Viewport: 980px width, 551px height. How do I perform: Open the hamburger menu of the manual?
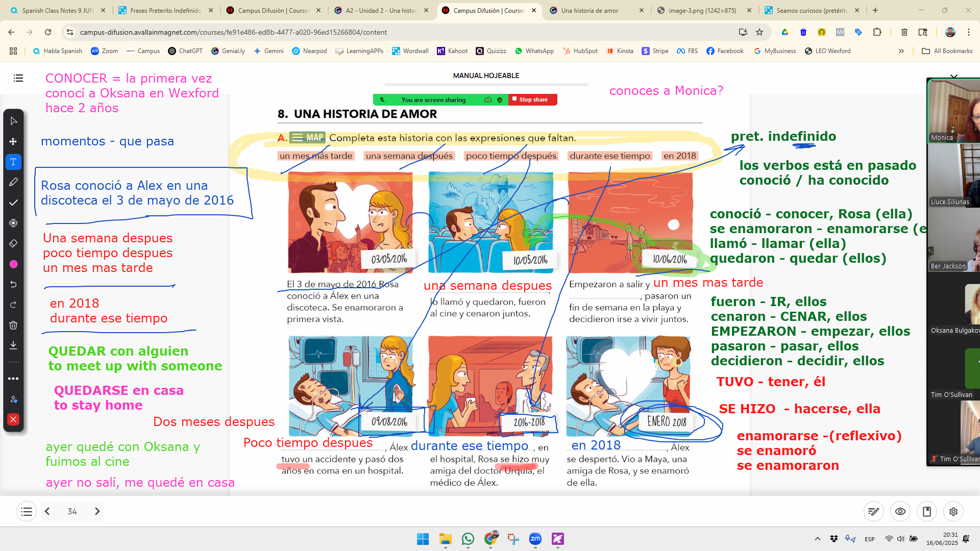point(18,78)
